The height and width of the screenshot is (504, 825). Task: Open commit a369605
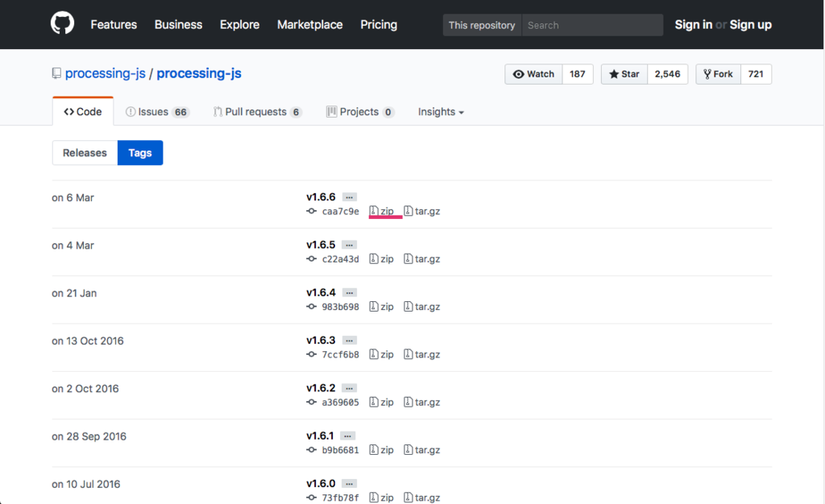pos(341,403)
